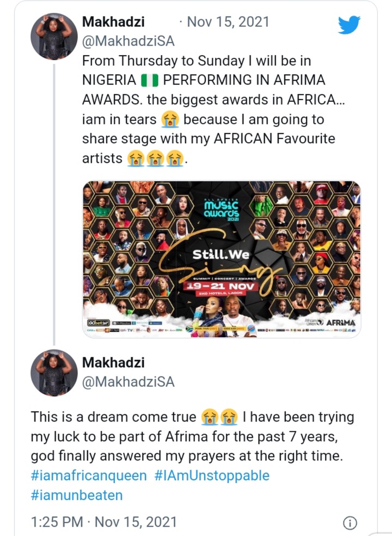Image resolution: width=392 pixels, height=536 pixels.
Task: Click the Twitter bird logo
Action: coord(349,25)
